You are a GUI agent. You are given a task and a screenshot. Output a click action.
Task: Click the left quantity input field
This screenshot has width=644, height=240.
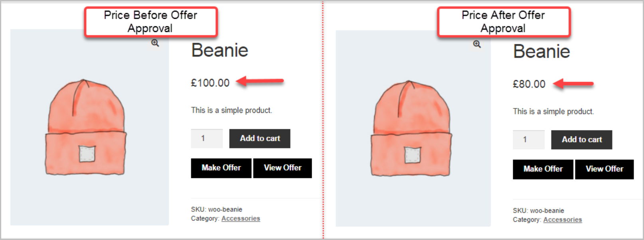(207, 138)
